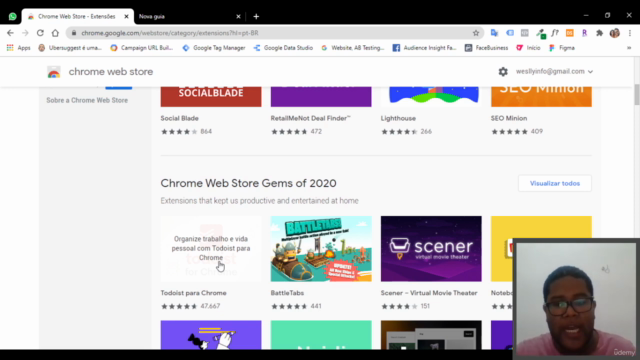
Task: Click the browser forward arrow
Action: (x=25, y=33)
